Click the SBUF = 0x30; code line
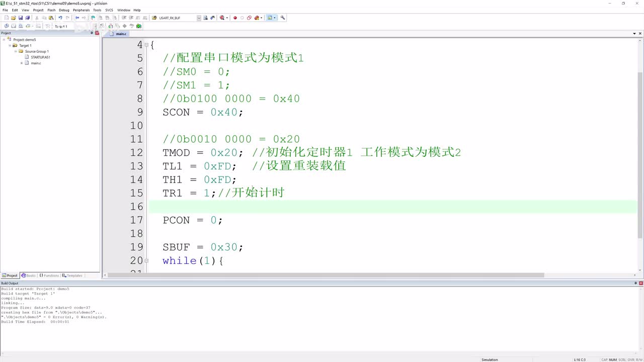 203,247
